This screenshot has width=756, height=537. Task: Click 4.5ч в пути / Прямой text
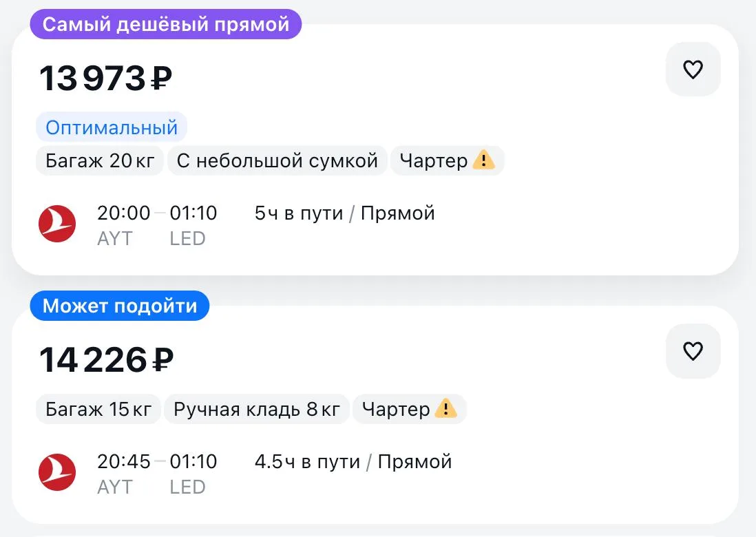(353, 461)
